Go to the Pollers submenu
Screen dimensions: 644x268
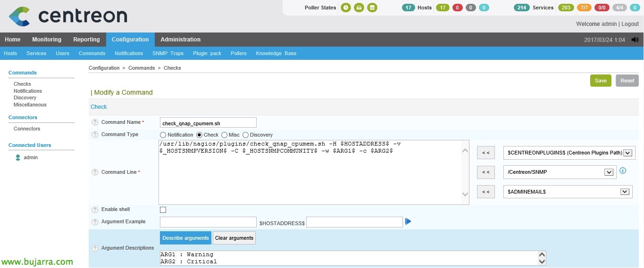239,54
